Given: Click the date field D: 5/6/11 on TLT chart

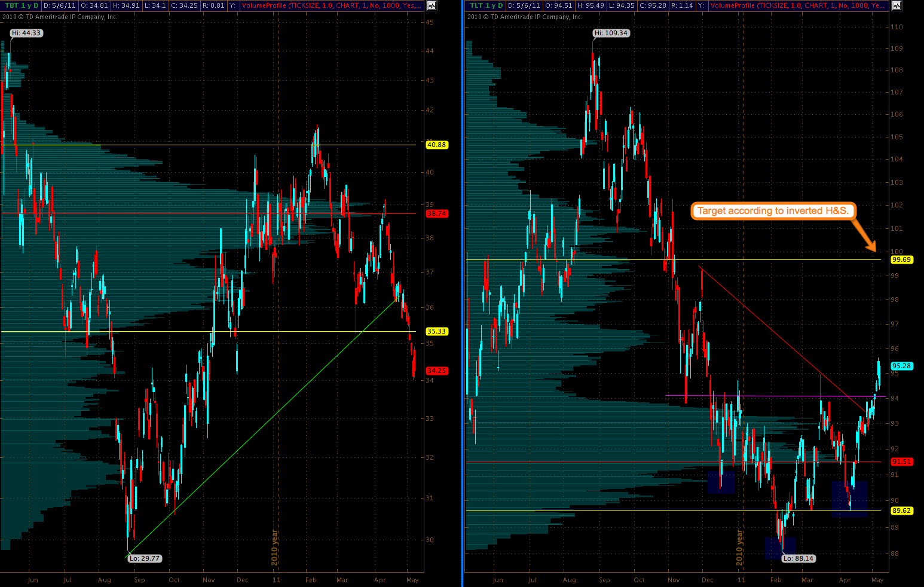Looking at the screenshot, I should (x=524, y=5).
